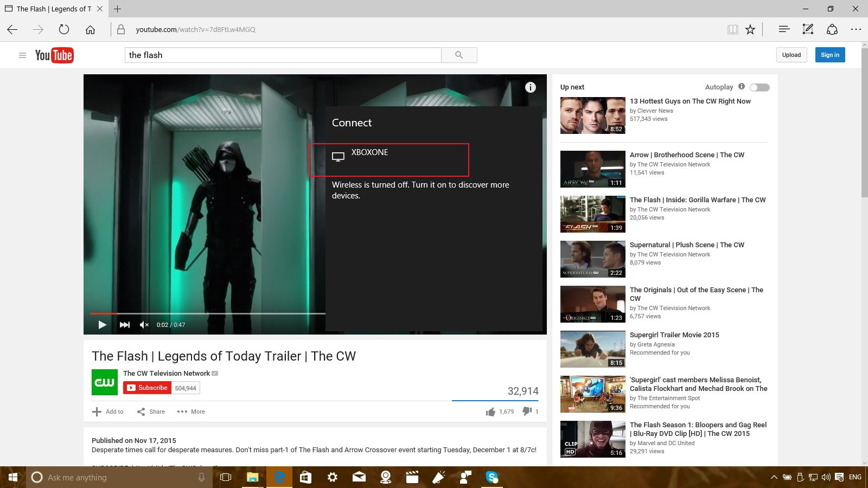
Task: Expand the More actions menu
Action: pos(191,412)
